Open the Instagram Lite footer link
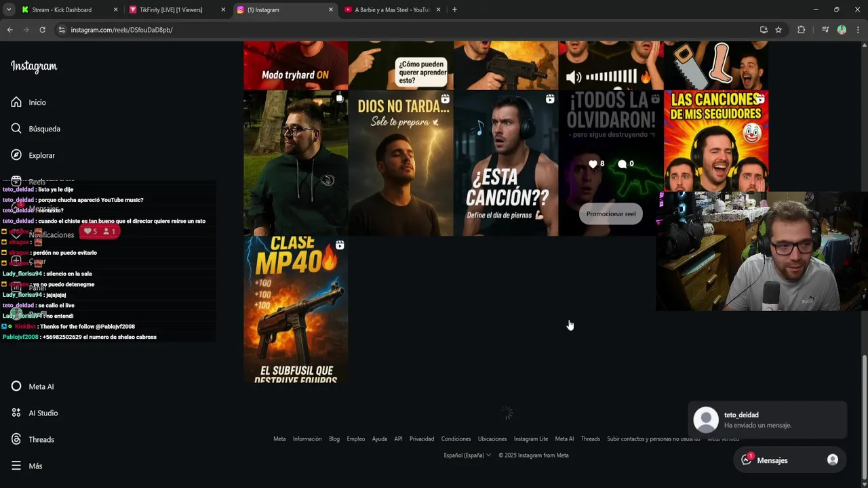The image size is (868, 488). 531,439
